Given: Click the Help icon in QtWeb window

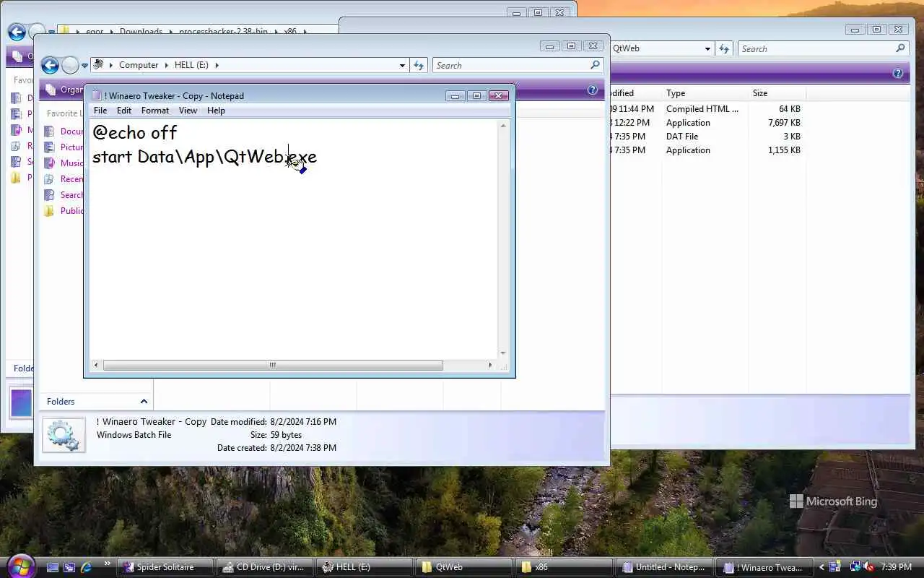Looking at the screenshot, I should (898, 74).
